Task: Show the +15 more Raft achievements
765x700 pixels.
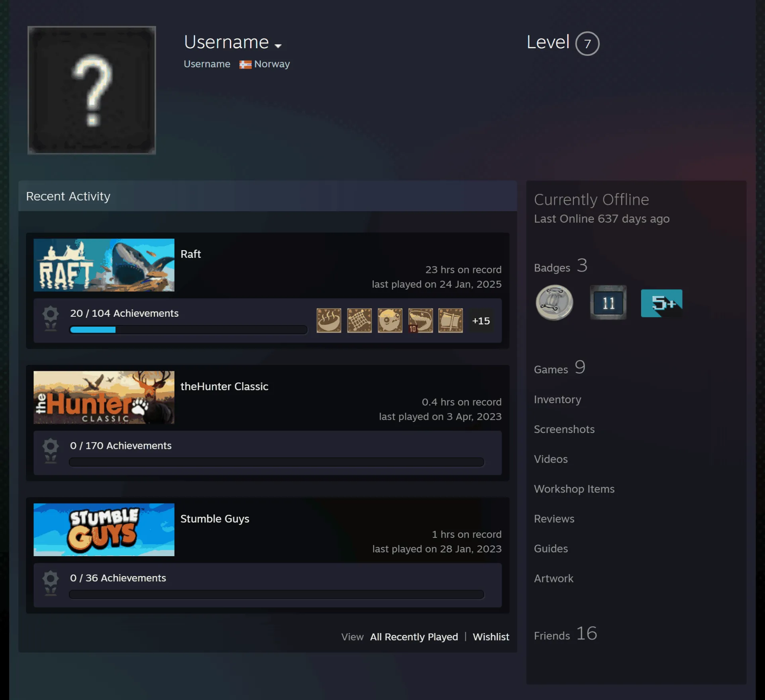Action: (481, 321)
